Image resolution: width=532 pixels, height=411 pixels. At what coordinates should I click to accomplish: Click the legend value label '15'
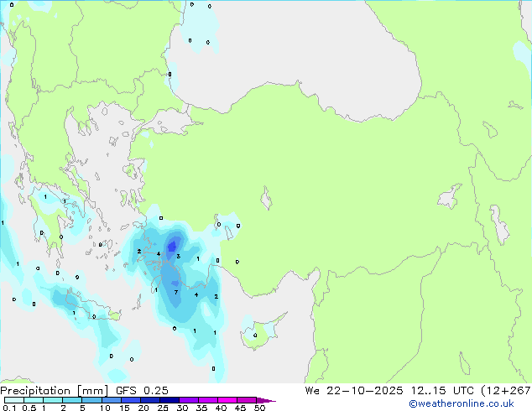[x=124, y=408]
